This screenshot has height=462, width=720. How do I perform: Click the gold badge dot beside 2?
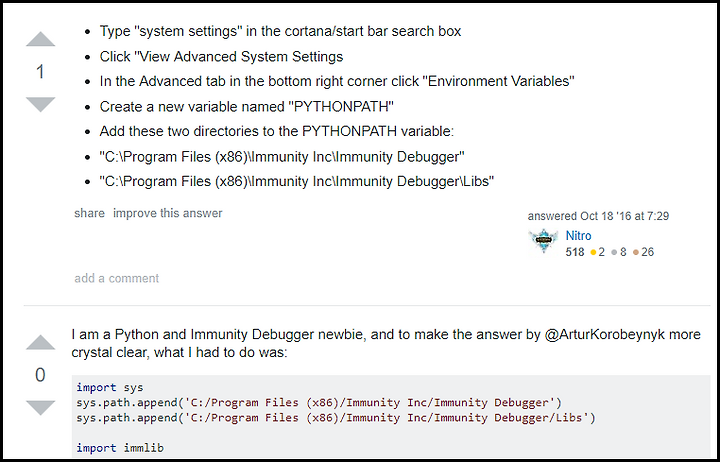(x=593, y=252)
